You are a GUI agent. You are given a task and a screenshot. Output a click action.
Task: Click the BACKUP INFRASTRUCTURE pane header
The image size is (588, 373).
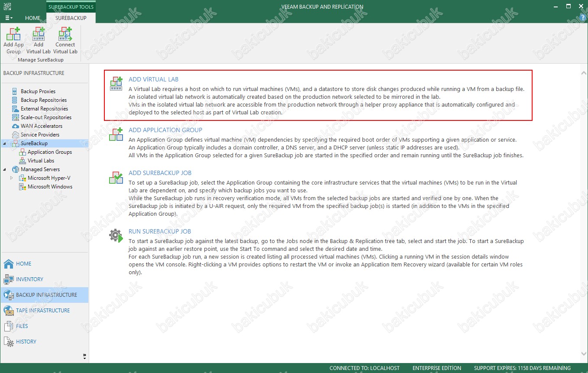[x=34, y=73]
